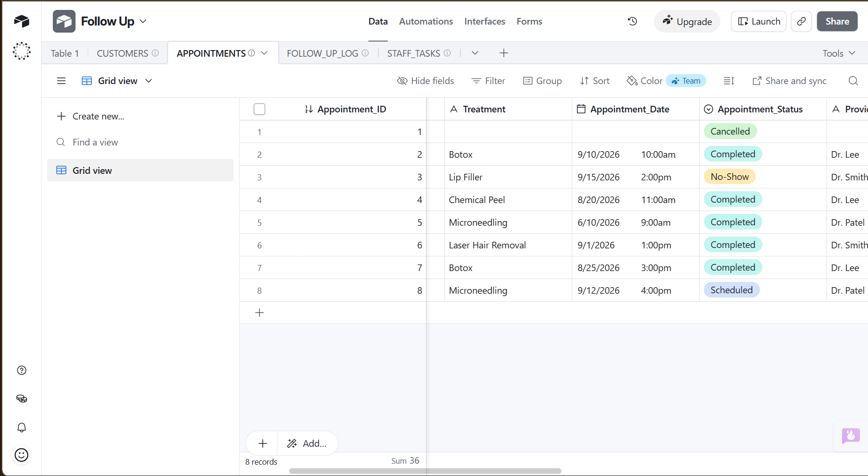Click the marketplace icon in left sidebar
The width and height of the screenshot is (868, 476).
pyautogui.click(x=22, y=399)
